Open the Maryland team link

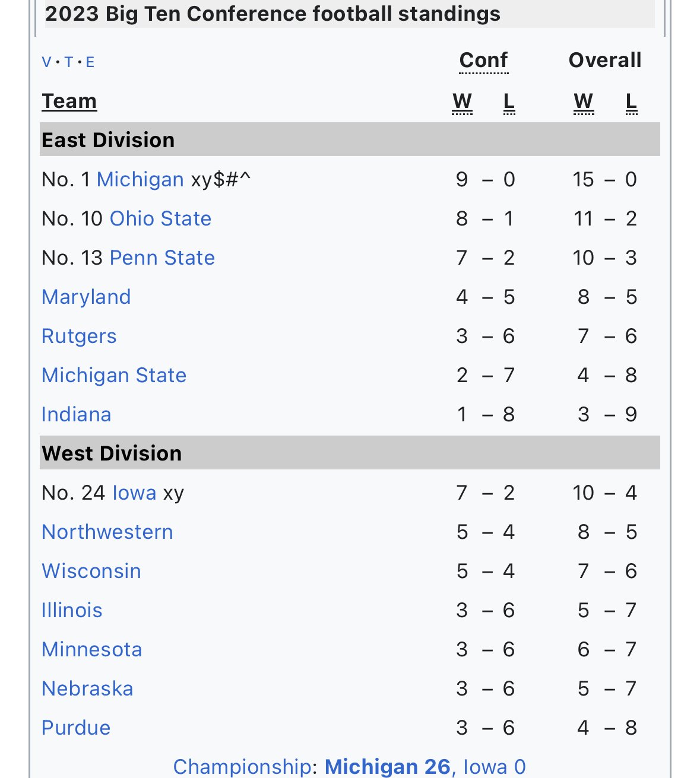(x=86, y=297)
